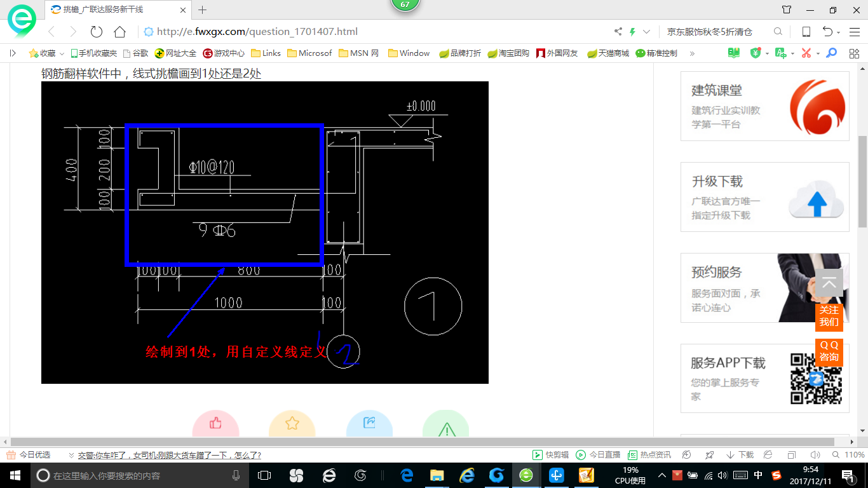Reload the page with the refresh icon
The image size is (868, 488).
tap(97, 32)
